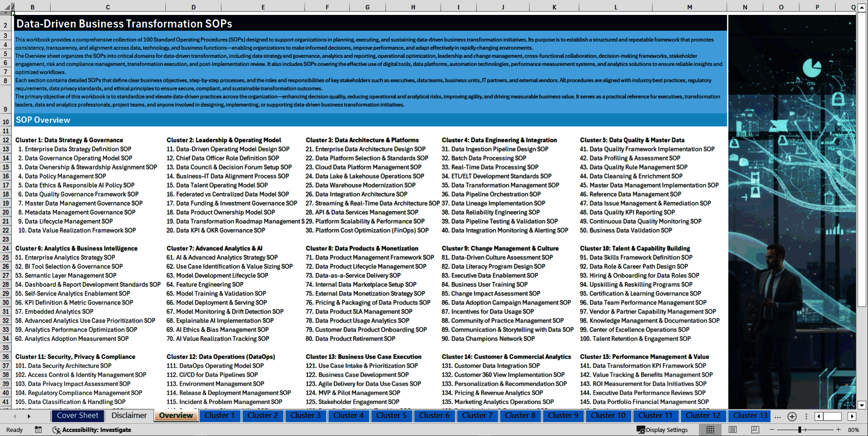The image size is (868, 436).
Task: Switch to the Cluster 13 tab
Action: coord(749,415)
